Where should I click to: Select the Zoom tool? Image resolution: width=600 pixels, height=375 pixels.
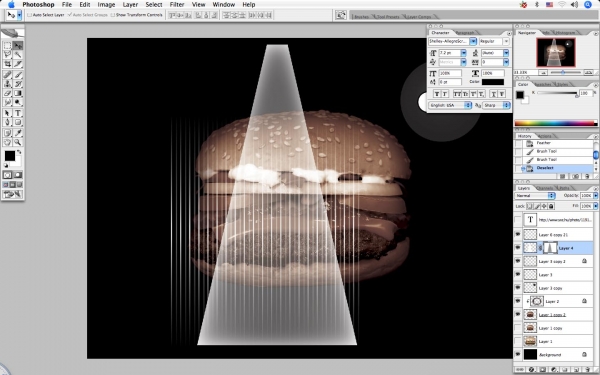(18, 142)
